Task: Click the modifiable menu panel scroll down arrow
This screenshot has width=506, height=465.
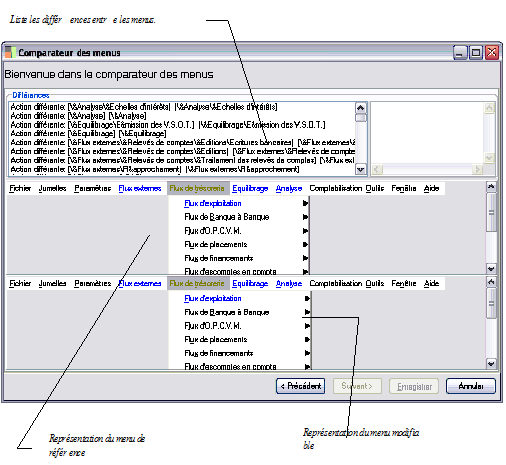Action: point(491,363)
